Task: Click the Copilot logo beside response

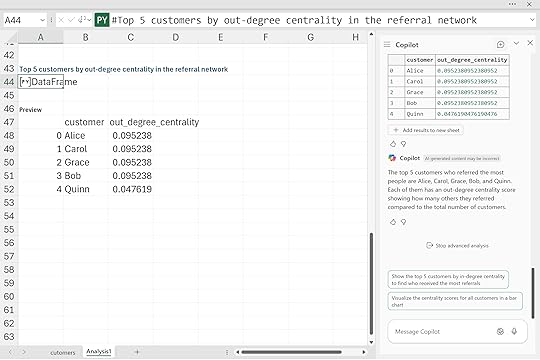Action: 392,158
